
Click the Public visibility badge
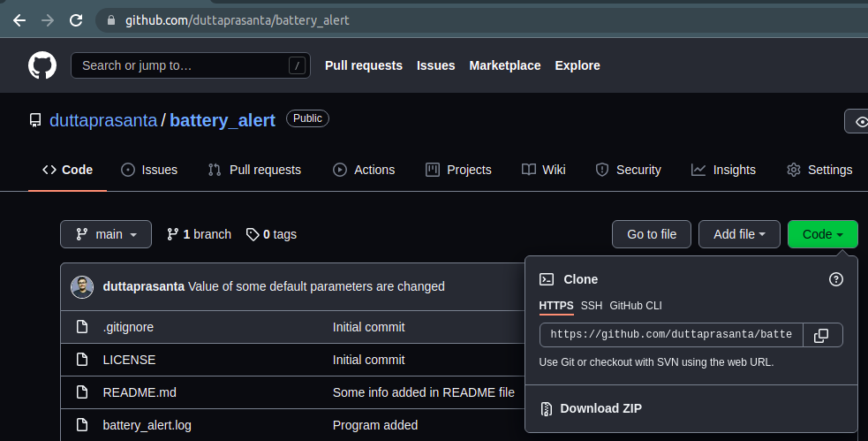tap(307, 118)
